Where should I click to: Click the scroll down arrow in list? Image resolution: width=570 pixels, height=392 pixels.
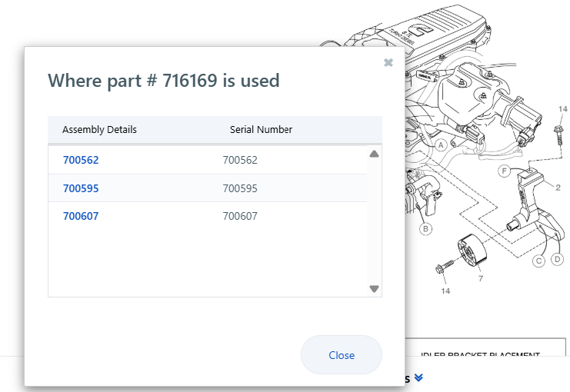[x=374, y=289]
